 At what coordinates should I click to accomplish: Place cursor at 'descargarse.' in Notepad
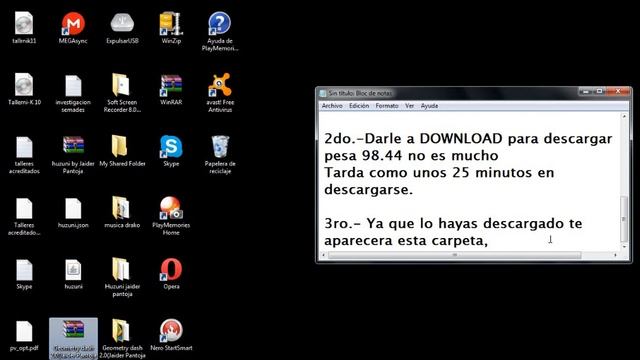[369, 190]
